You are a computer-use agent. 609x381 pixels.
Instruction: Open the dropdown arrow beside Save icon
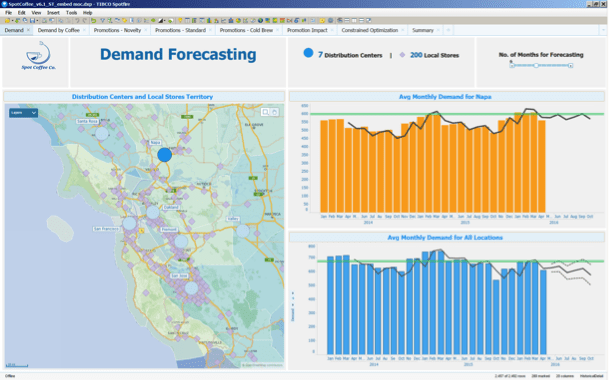click(x=37, y=20)
